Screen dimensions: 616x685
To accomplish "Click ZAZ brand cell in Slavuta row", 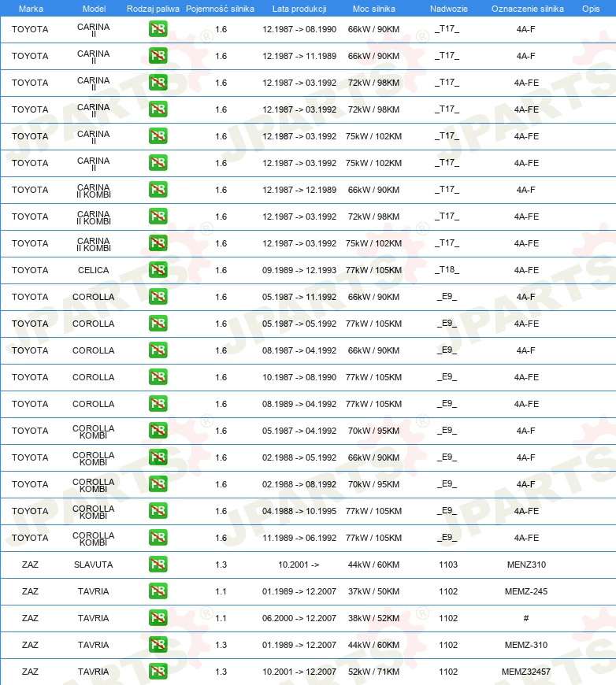I will pos(30,565).
